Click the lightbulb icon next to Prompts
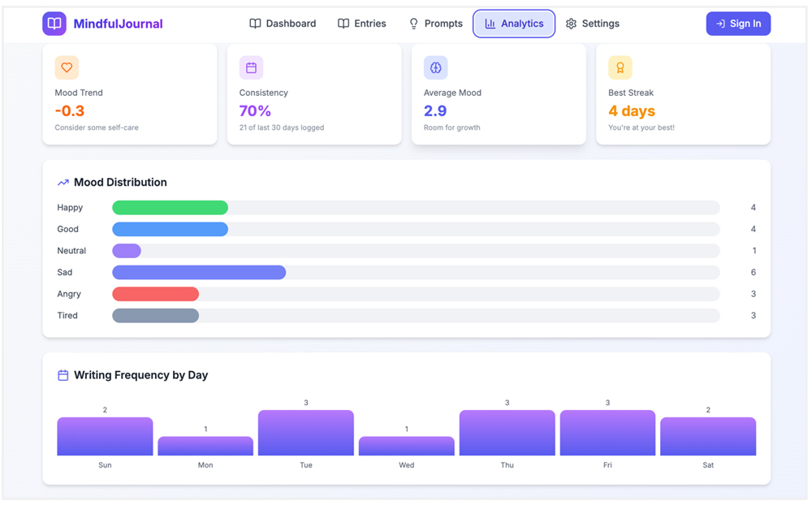This screenshot has height=505, width=812. point(414,24)
